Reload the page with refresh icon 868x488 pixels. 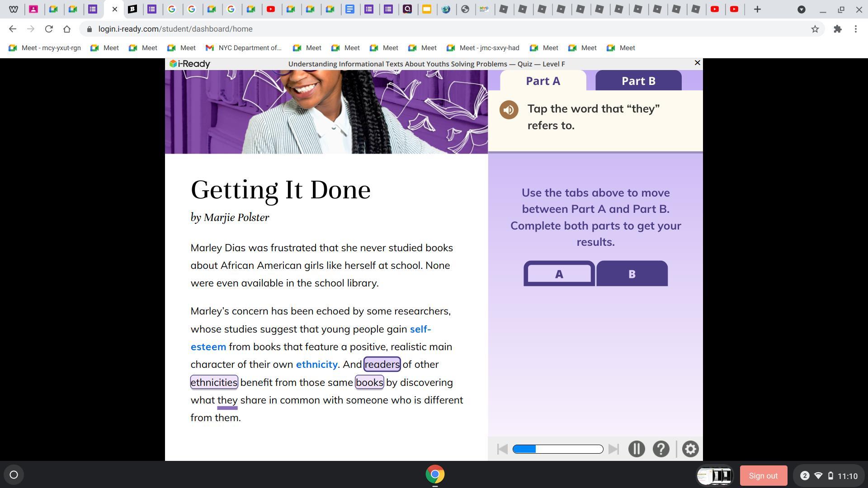pos(49,29)
